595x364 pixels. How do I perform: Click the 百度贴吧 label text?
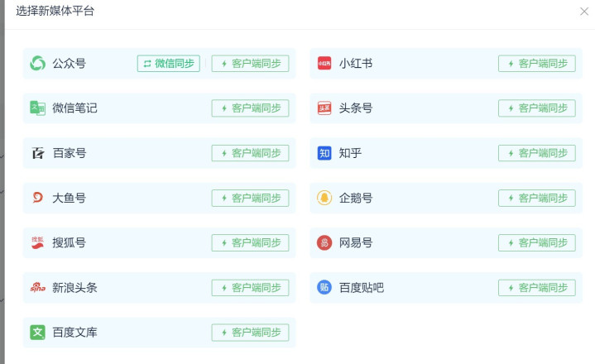362,288
